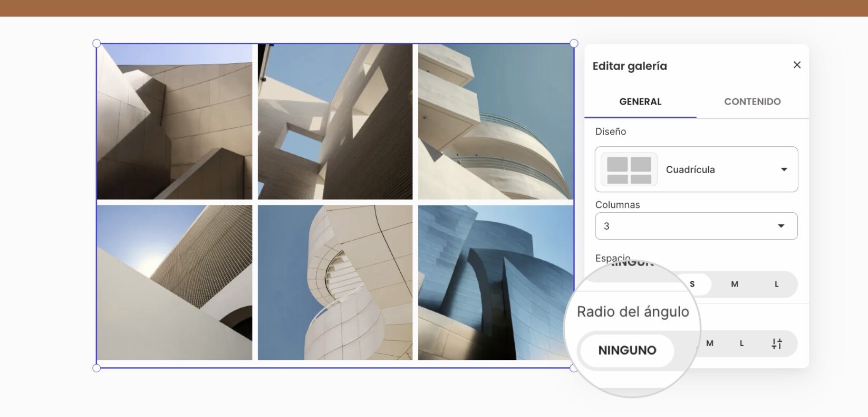The height and width of the screenshot is (417, 868).
Task: Set corner radius to NINGUNO
Action: tap(627, 350)
